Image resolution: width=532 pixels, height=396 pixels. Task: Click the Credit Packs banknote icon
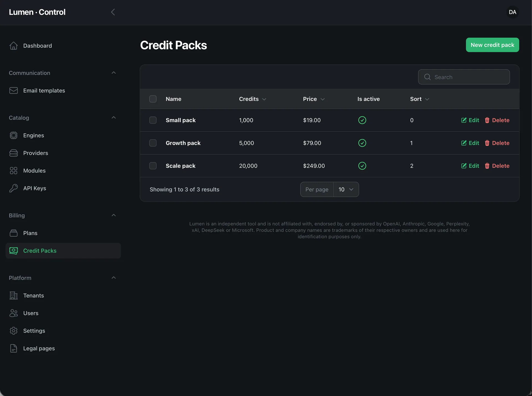[13, 251]
